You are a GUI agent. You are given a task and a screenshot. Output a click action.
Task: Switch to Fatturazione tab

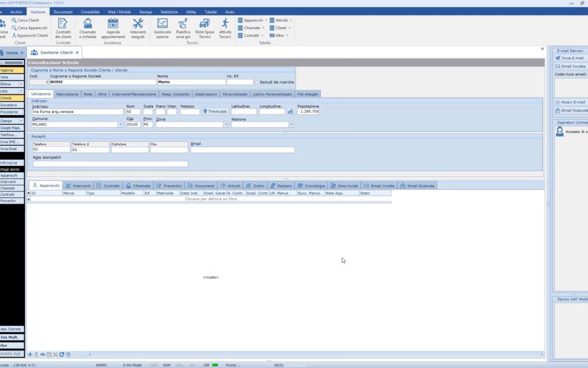click(x=67, y=94)
